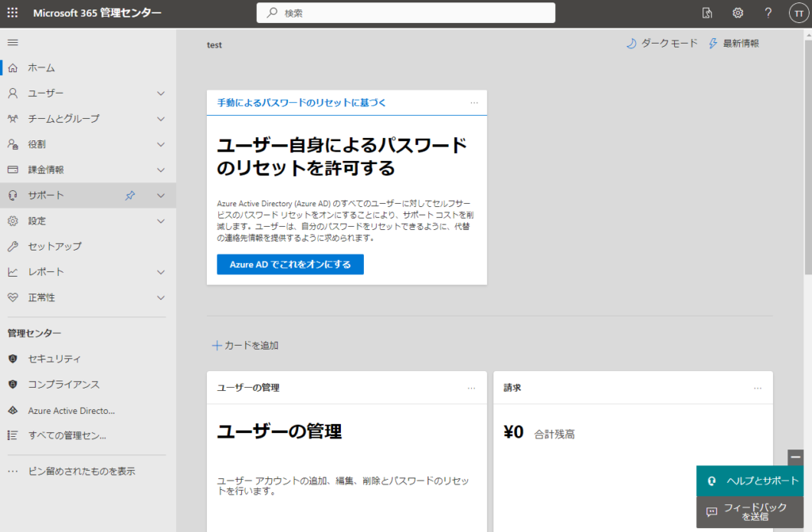Select セットアップ in navigation
This screenshot has width=812, height=532.
(x=88, y=246)
